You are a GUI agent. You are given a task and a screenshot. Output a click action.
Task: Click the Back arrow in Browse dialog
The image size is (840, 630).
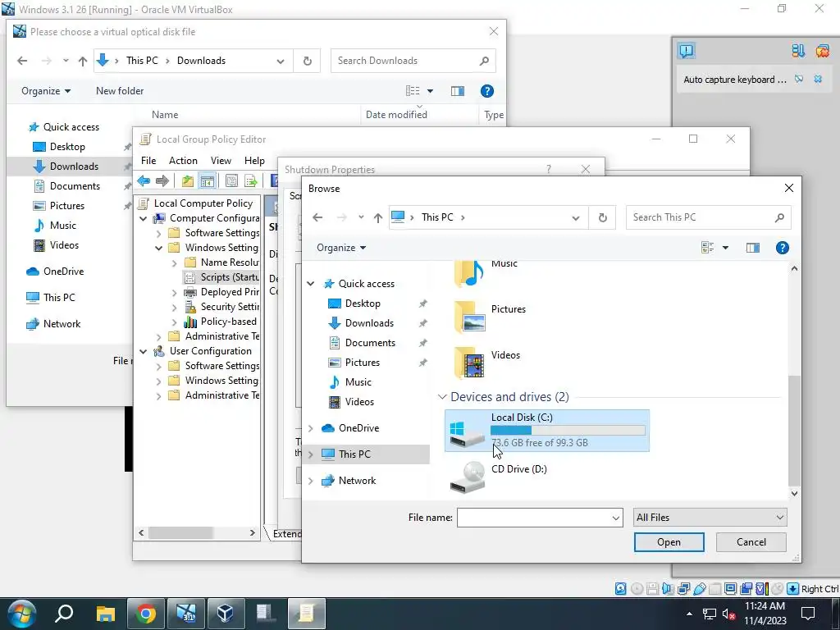317,217
